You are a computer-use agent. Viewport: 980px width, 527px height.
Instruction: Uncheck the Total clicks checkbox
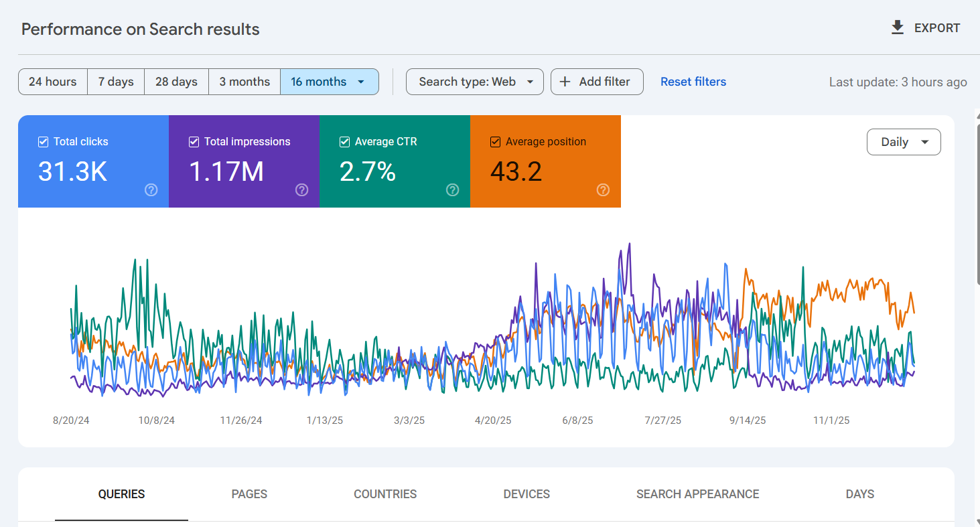43,141
